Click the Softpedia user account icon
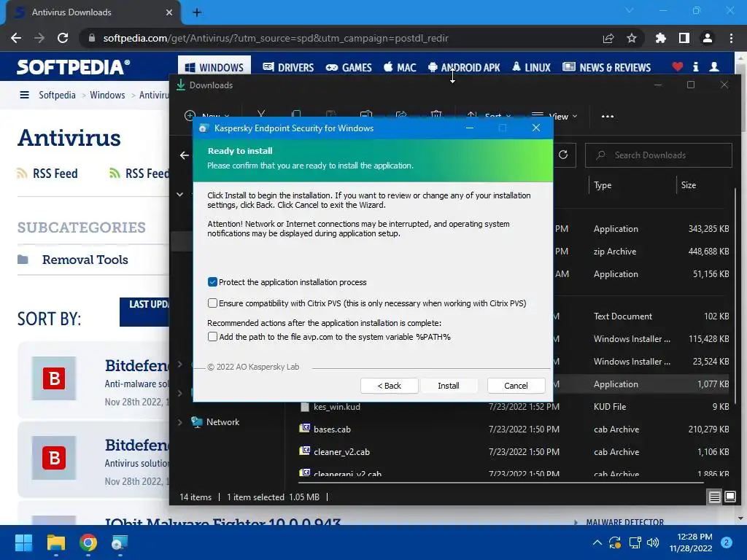The image size is (747, 560). pyautogui.click(x=714, y=67)
